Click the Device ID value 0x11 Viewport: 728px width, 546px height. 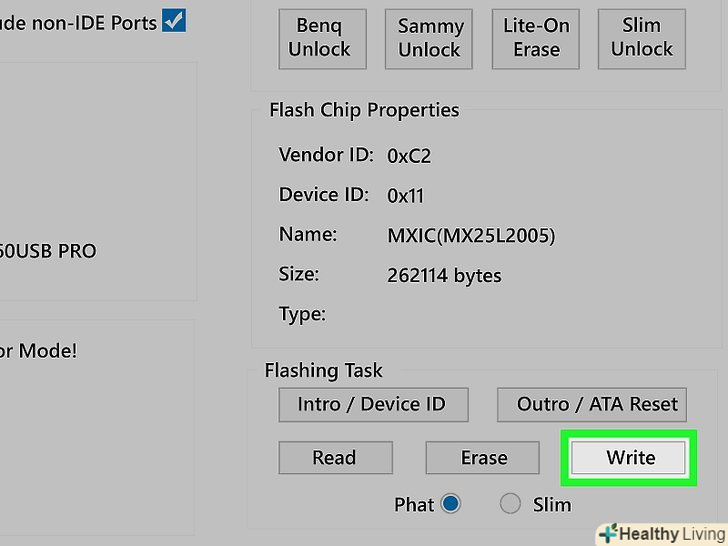point(406,196)
